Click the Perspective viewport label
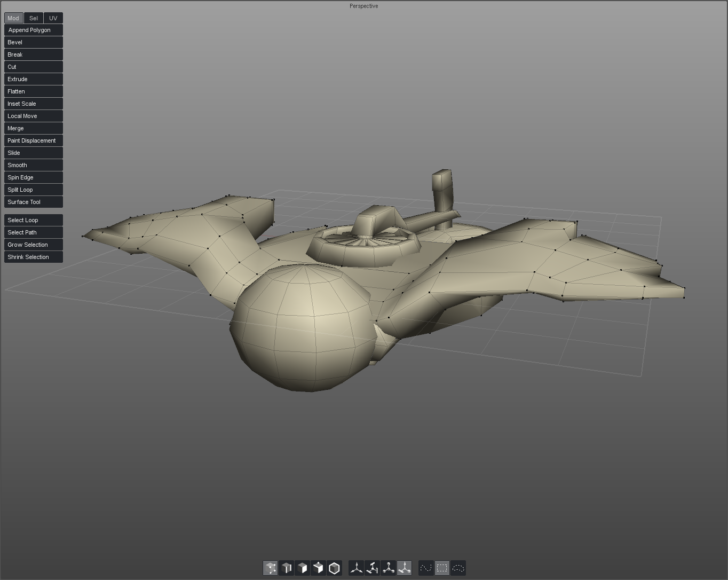The width and height of the screenshot is (728, 580). pyautogui.click(x=364, y=6)
